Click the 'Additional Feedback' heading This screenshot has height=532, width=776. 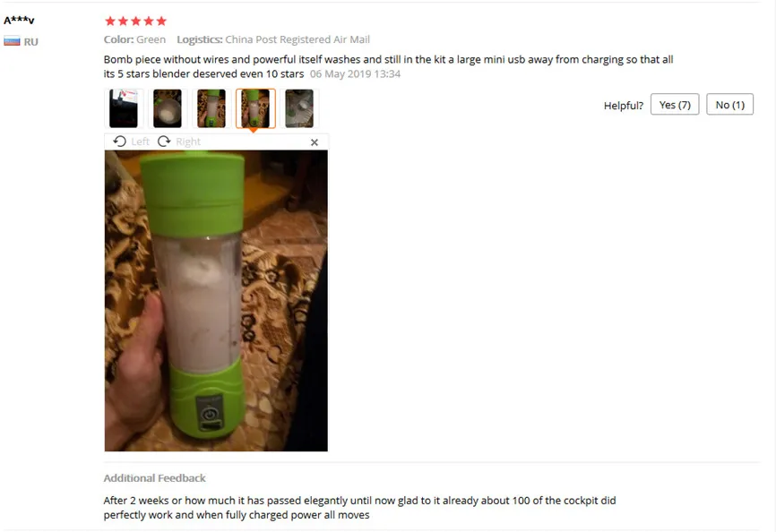[x=154, y=478]
